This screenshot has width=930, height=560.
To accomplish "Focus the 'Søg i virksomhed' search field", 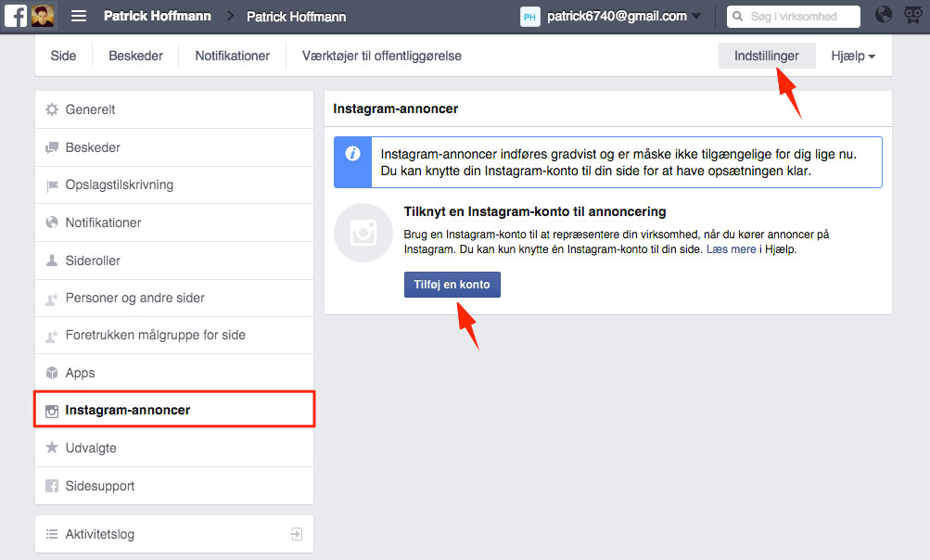I will click(x=794, y=17).
